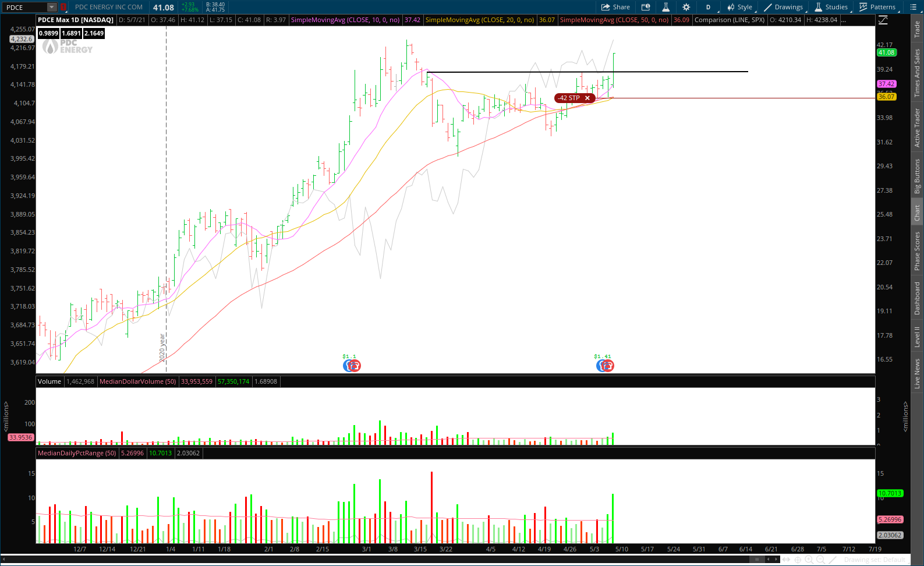Open the Level II side tab
This screenshot has height=566, width=924.
[x=917, y=337]
